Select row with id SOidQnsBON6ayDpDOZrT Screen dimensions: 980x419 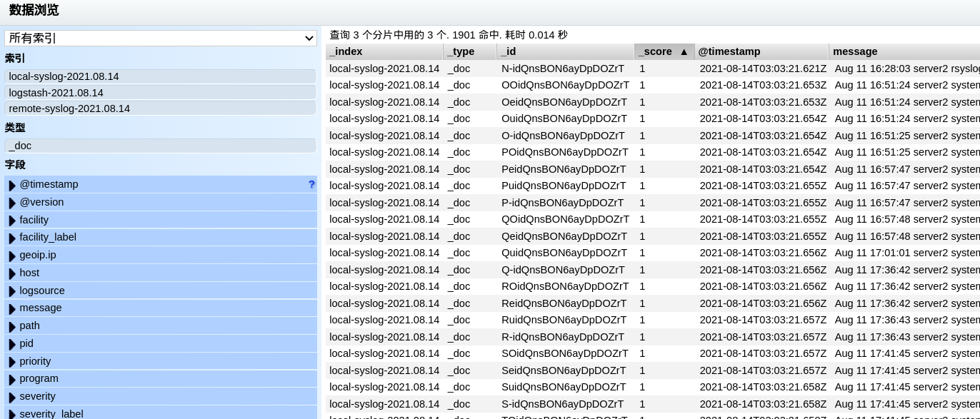[653, 353]
